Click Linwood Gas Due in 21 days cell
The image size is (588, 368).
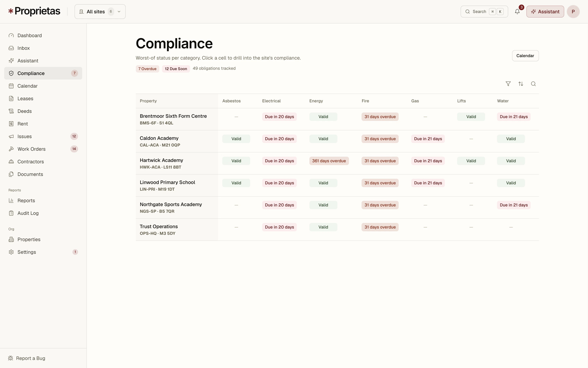(x=428, y=183)
